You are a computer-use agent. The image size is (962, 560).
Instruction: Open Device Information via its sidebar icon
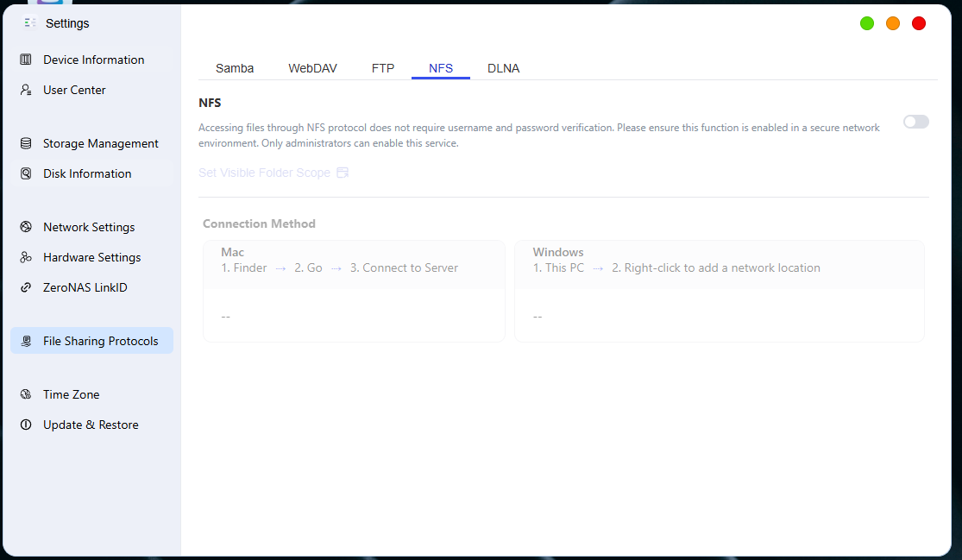point(26,60)
